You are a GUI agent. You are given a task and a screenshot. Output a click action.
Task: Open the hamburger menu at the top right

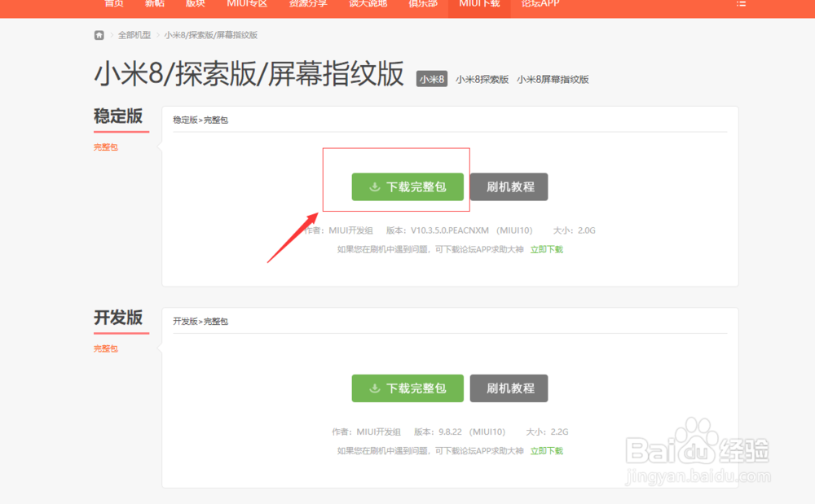click(741, 4)
